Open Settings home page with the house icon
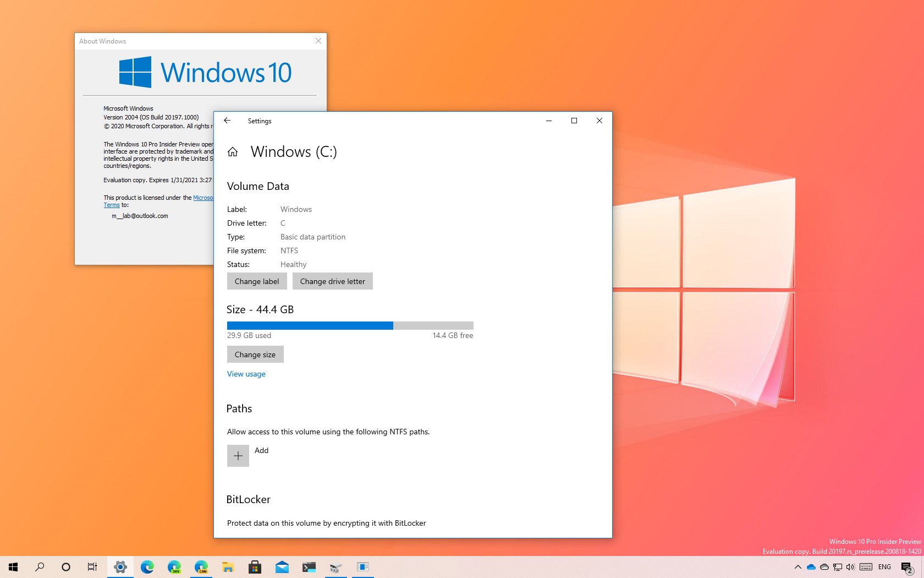Image resolution: width=924 pixels, height=578 pixels. (x=232, y=152)
